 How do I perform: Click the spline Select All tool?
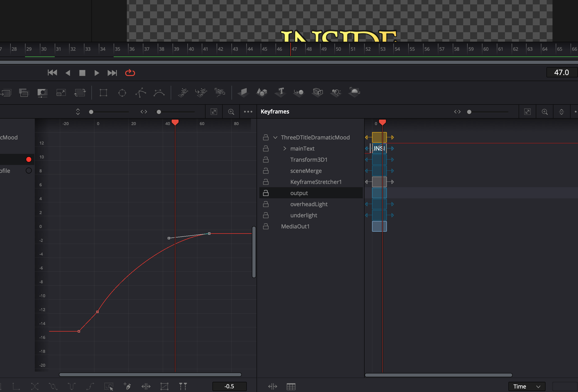pyautogui.click(x=109, y=386)
